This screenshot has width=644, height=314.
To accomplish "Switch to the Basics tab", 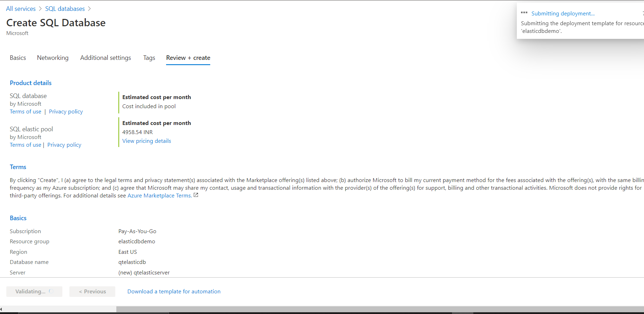I will point(18,58).
